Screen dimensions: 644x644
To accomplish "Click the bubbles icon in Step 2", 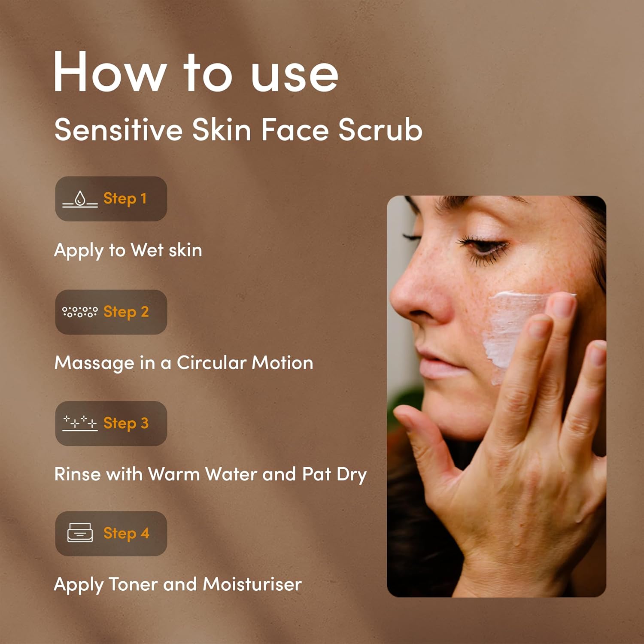I will tap(80, 312).
